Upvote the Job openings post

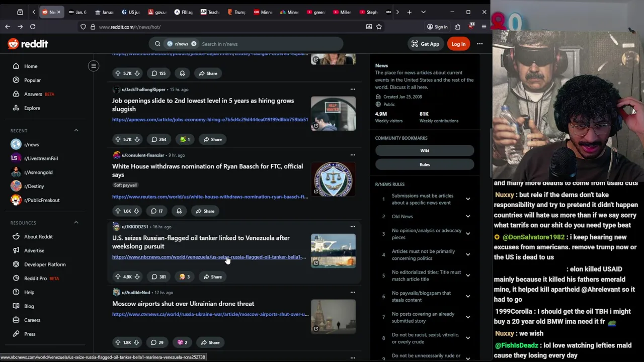click(x=118, y=139)
